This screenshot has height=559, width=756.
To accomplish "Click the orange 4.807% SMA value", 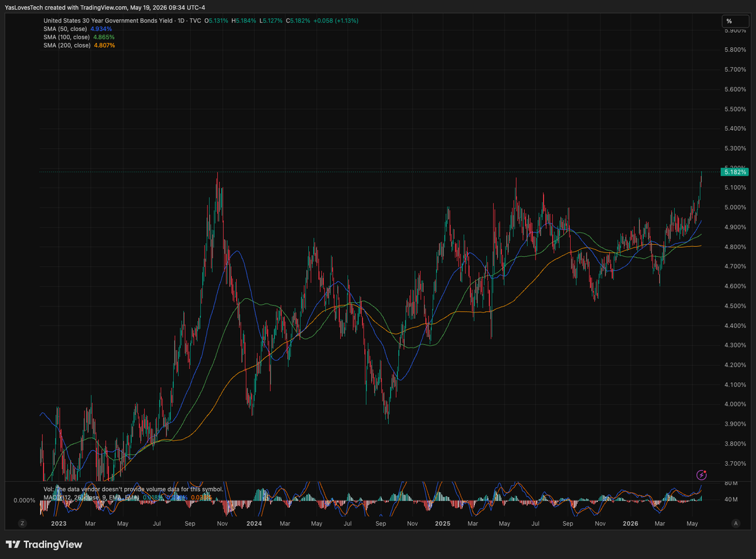I will pos(105,45).
